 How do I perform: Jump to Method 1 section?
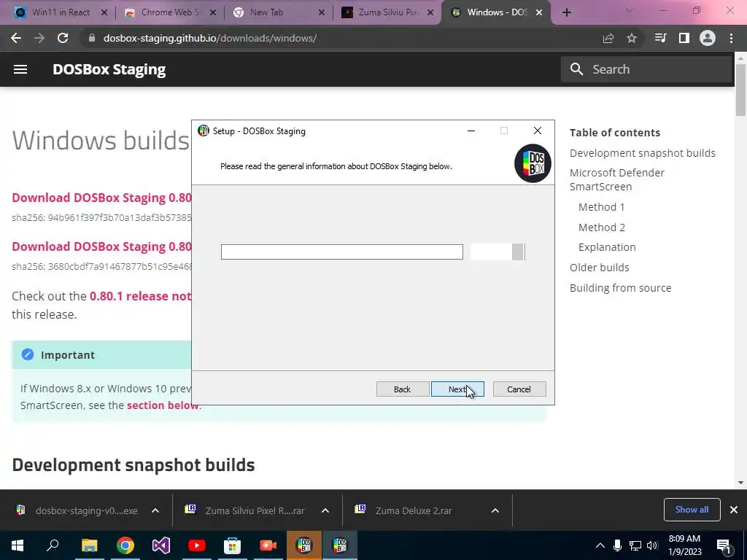pyautogui.click(x=601, y=207)
